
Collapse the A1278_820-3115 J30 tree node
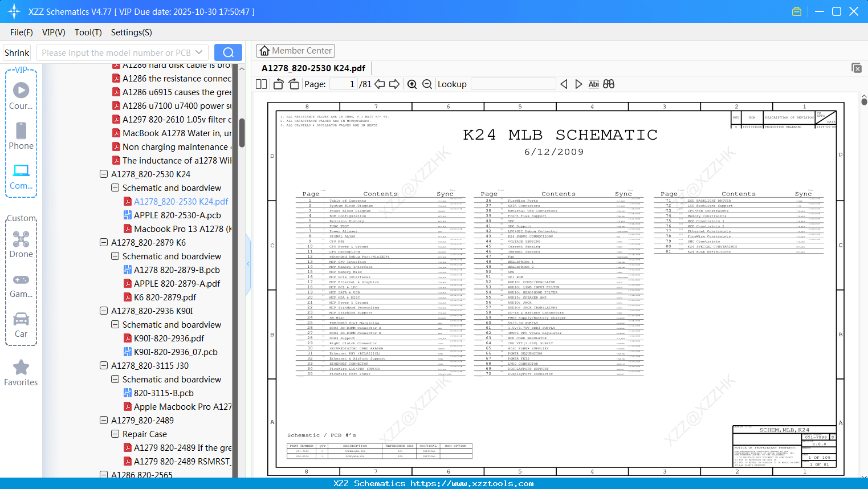104,366
